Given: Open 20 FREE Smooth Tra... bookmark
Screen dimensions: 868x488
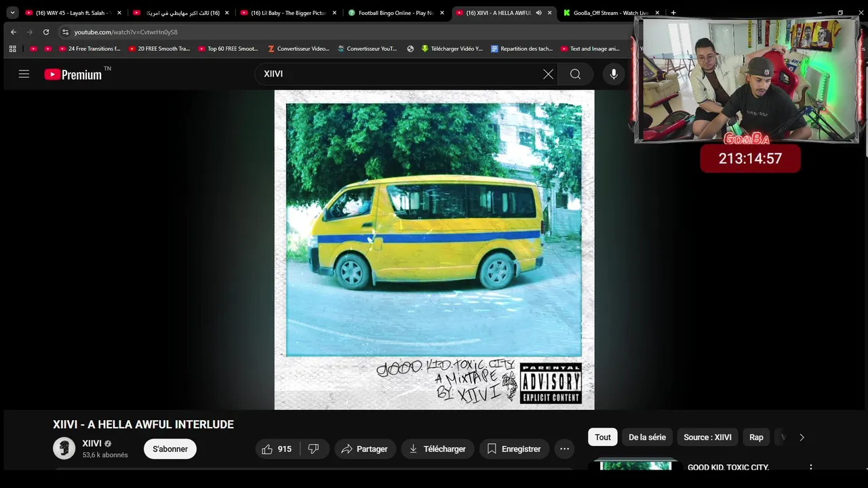Looking at the screenshot, I should tap(159, 49).
